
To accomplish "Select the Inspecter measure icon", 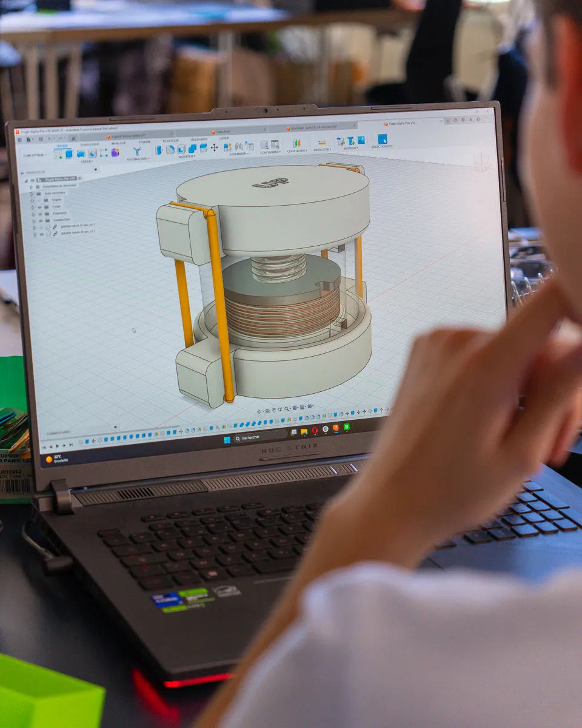I will [x=322, y=143].
